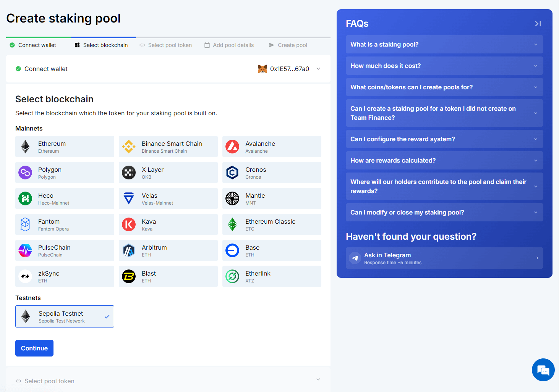
Task: Click the Polygon blockchain icon
Action: [x=25, y=173]
